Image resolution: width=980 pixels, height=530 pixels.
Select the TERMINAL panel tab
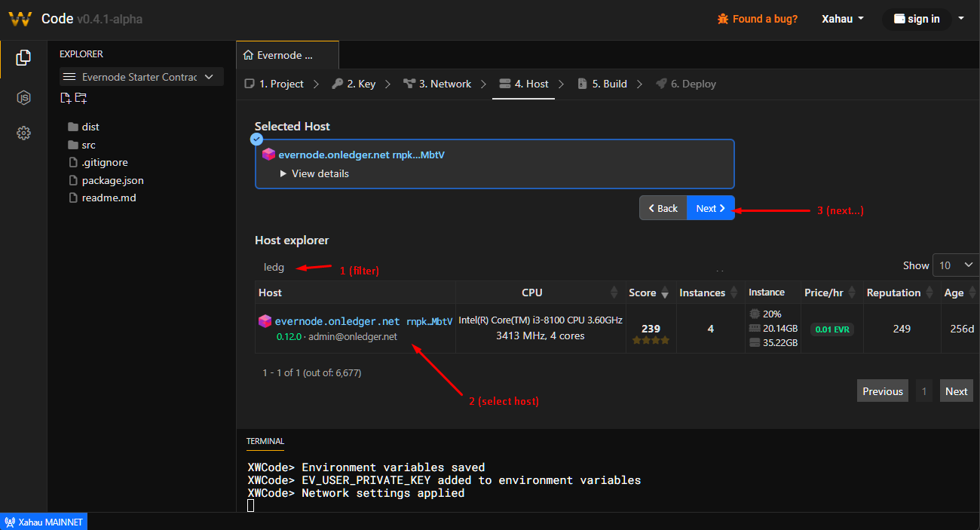265,441
